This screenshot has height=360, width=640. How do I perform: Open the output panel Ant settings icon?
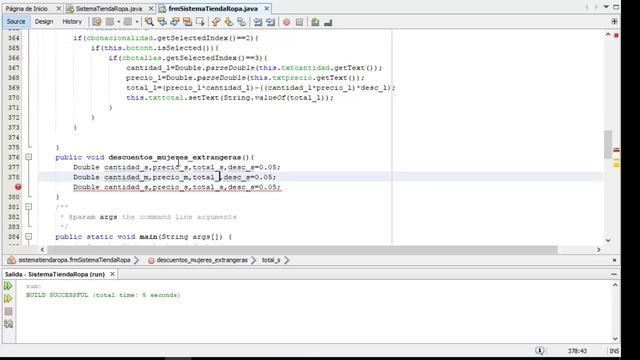pyautogui.click(x=8, y=324)
